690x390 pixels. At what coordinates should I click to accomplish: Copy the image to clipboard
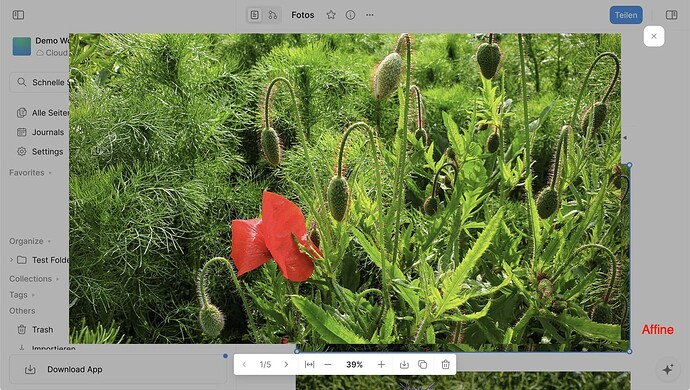[422, 364]
